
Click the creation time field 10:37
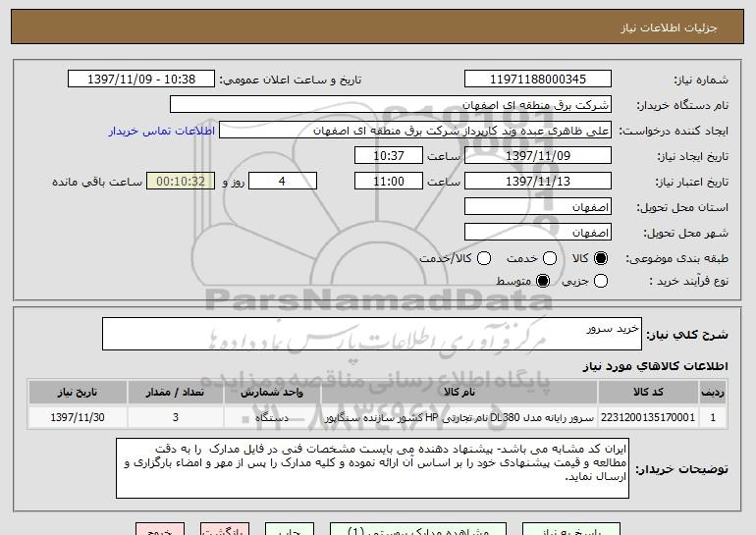pyautogui.click(x=389, y=156)
